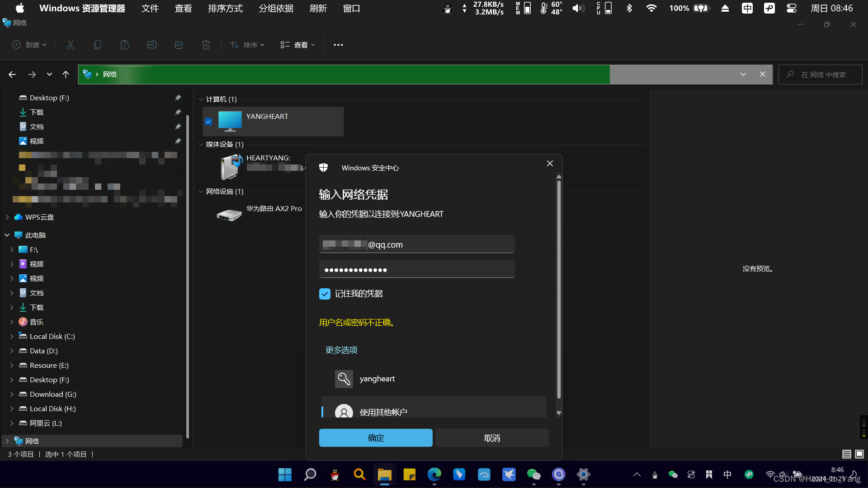This screenshot has width=868, height=488.
Task: Collapse the 网络设施 (1) group
Action: [201, 192]
